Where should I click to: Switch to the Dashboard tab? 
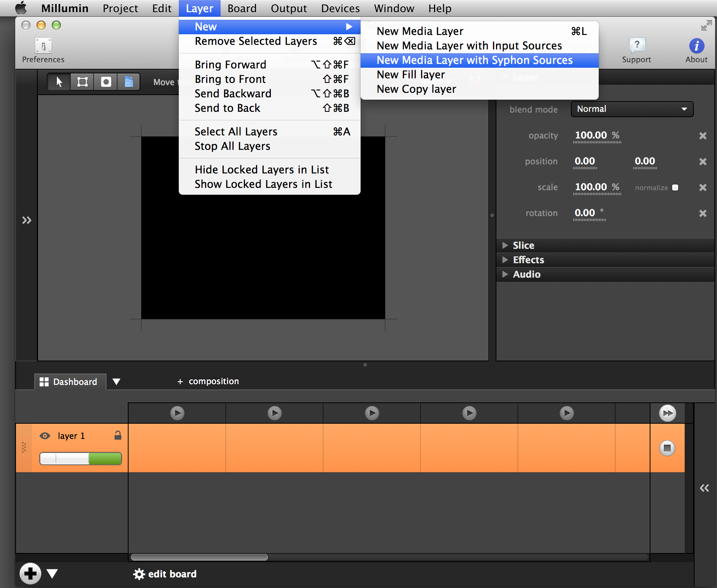[70, 381]
